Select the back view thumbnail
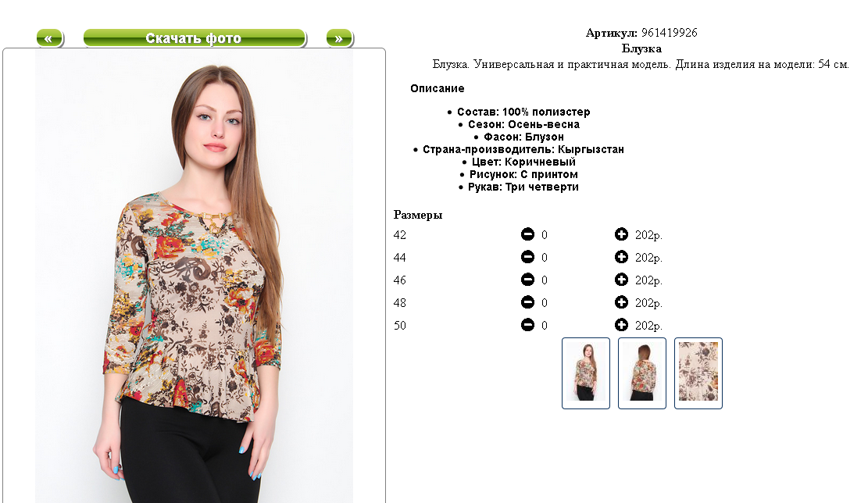The width and height of the screenshot is (868, 503). click(642, 373)
